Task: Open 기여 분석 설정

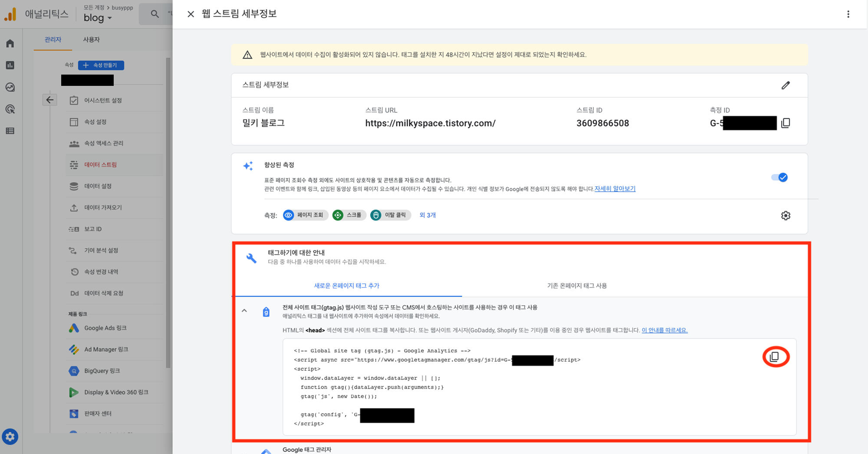Action: [x=115, y=250]
